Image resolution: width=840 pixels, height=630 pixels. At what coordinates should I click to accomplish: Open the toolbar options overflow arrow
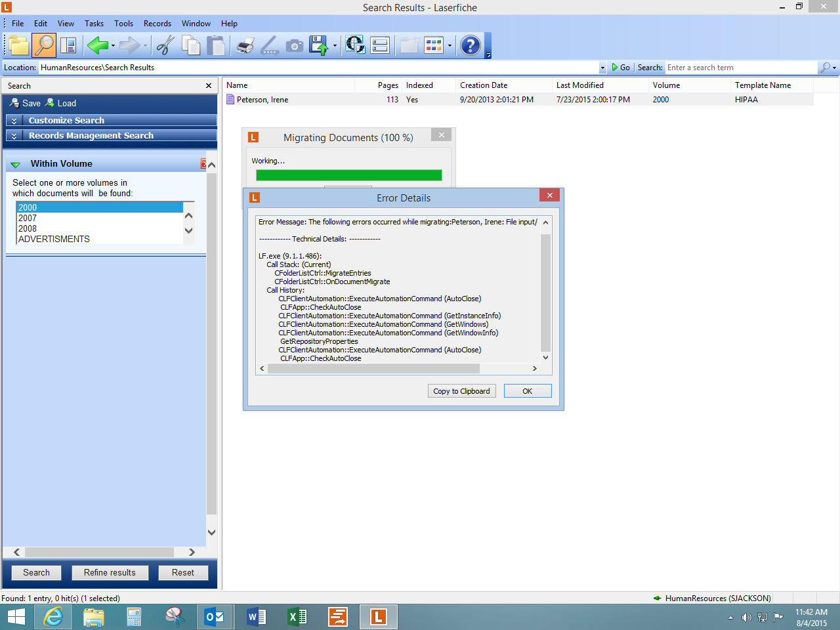[488, 55]
